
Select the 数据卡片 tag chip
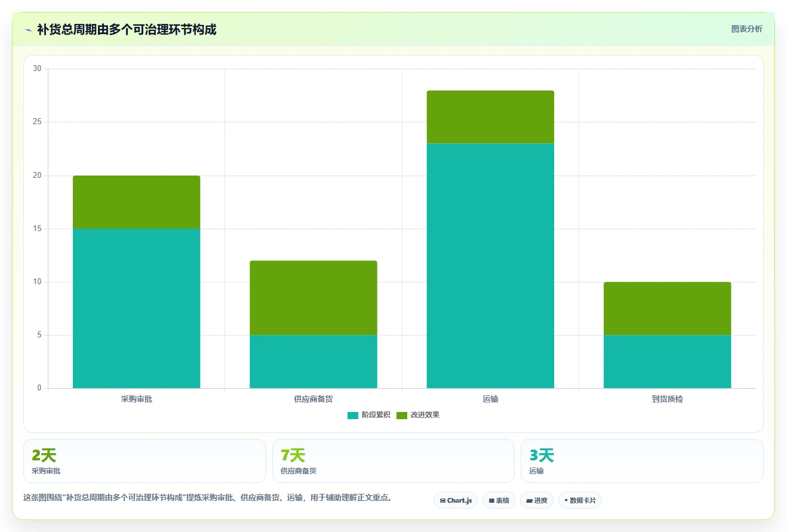point(580,500)
